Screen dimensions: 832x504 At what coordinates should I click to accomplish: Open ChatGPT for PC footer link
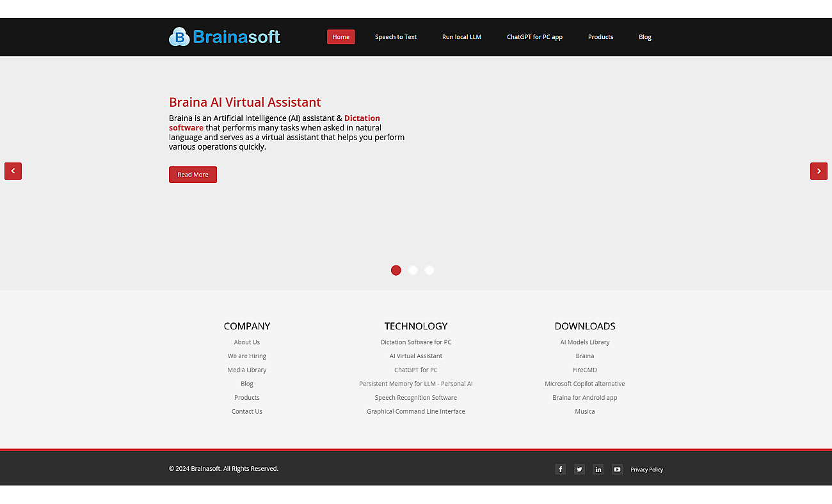(416, 370)
